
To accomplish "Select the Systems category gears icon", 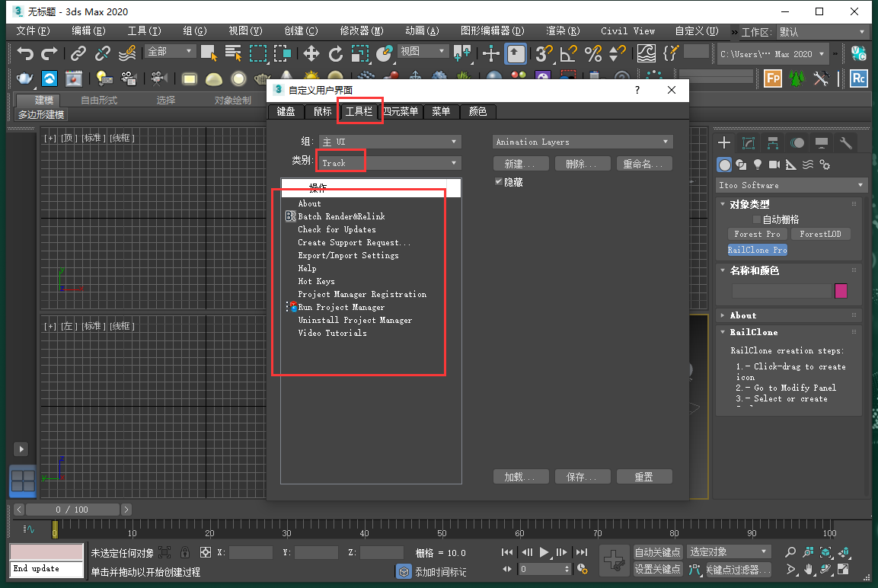I will point(824,165).
